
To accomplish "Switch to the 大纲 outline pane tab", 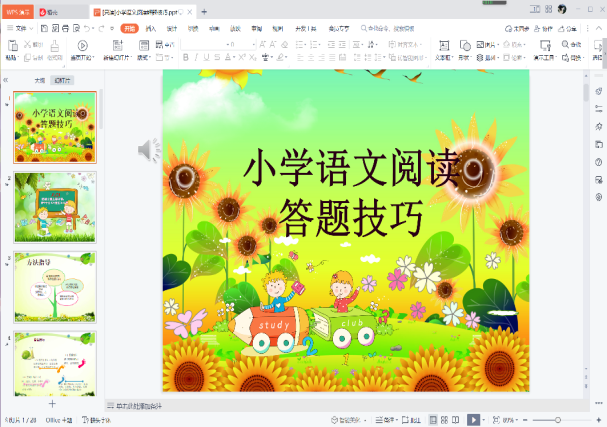I will click(x=40, y=79).
